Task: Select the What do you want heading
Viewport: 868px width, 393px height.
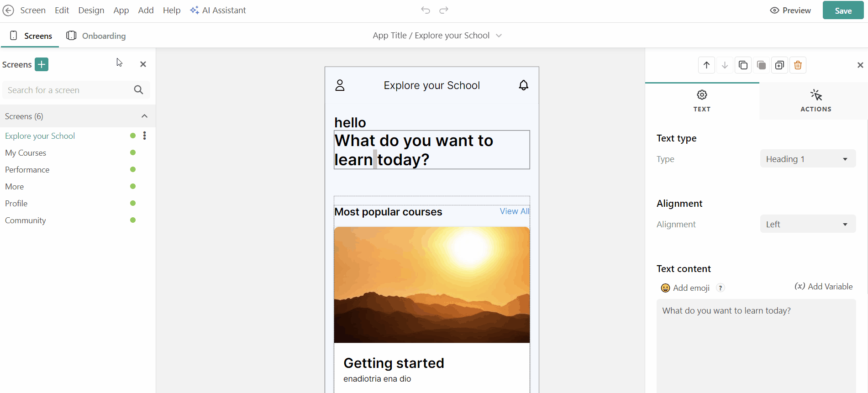Action: pos(432,150)
